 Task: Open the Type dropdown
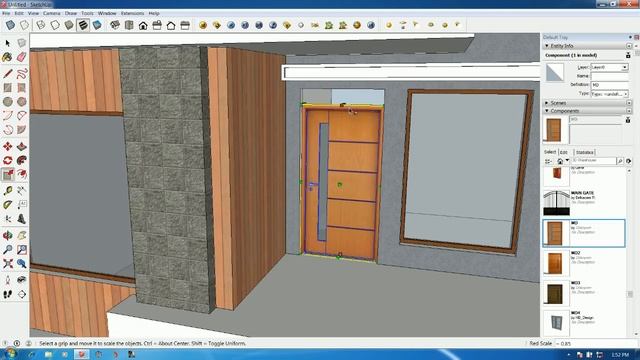pos(625,94)
